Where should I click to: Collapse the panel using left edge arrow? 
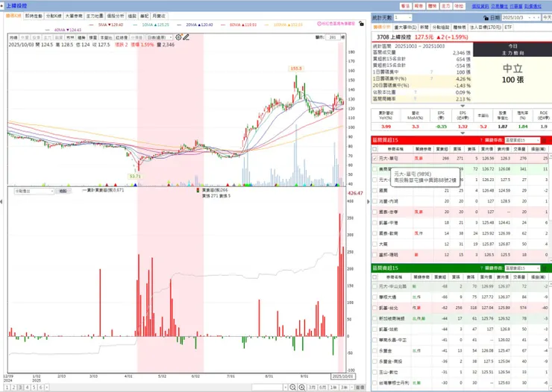[1, 201]
